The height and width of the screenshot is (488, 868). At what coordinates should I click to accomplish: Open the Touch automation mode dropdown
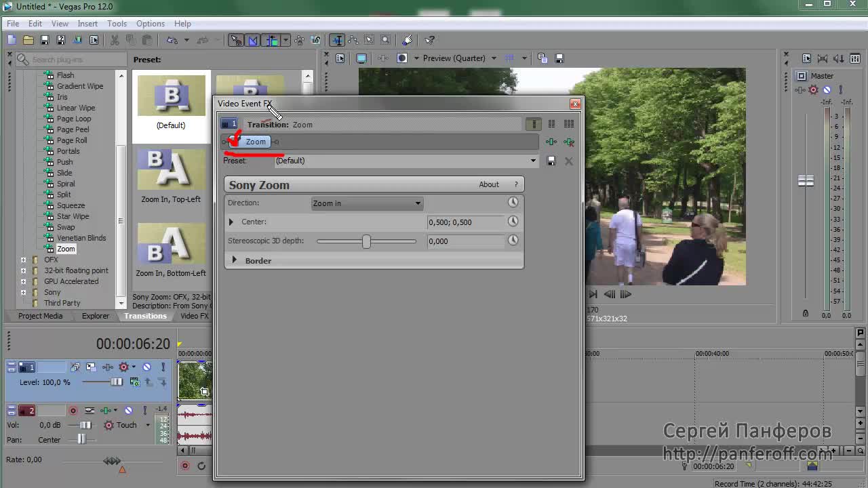click(148, 425)
